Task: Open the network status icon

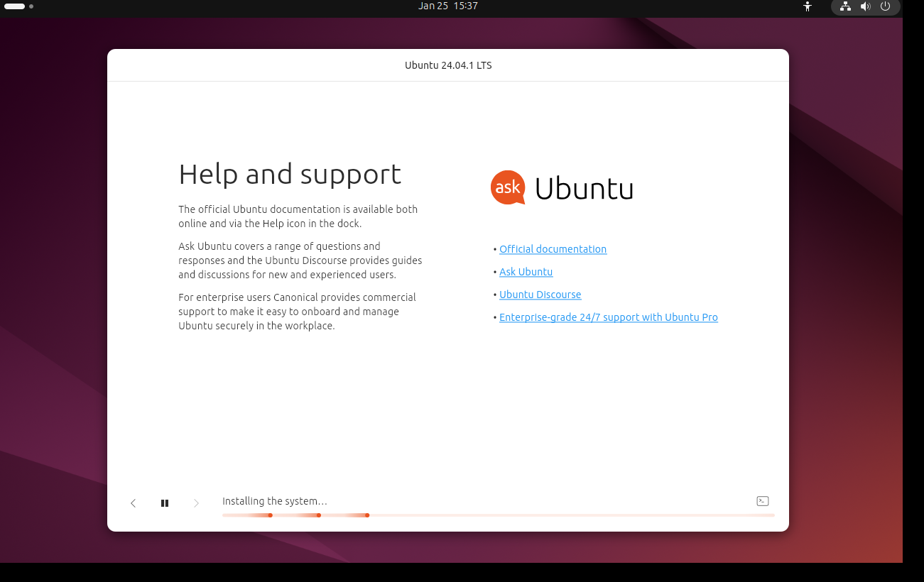Action: (x=845, y=6)
